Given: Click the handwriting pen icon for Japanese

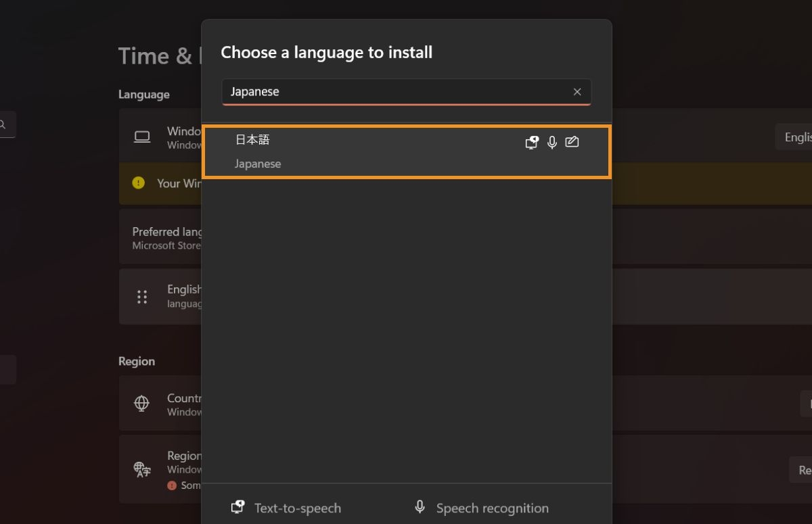Looking at the screenshot, I should tap(572, 142).
